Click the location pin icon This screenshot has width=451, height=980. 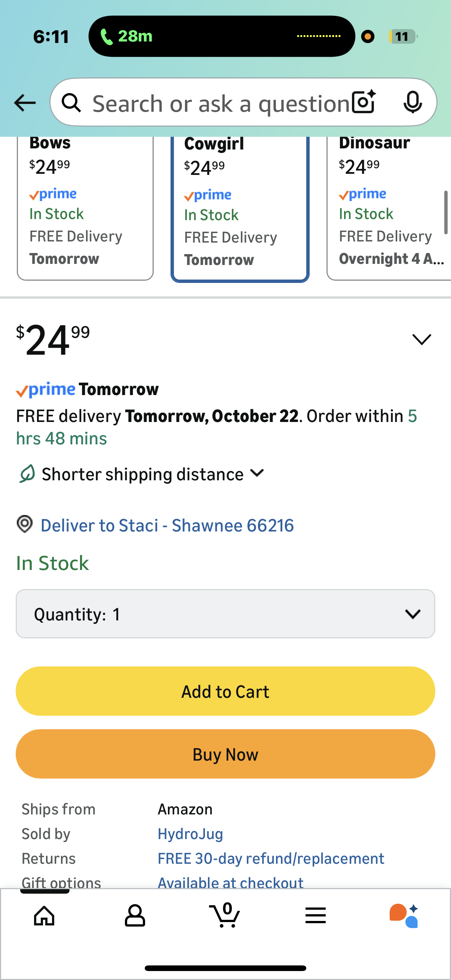tap(25, 525)
